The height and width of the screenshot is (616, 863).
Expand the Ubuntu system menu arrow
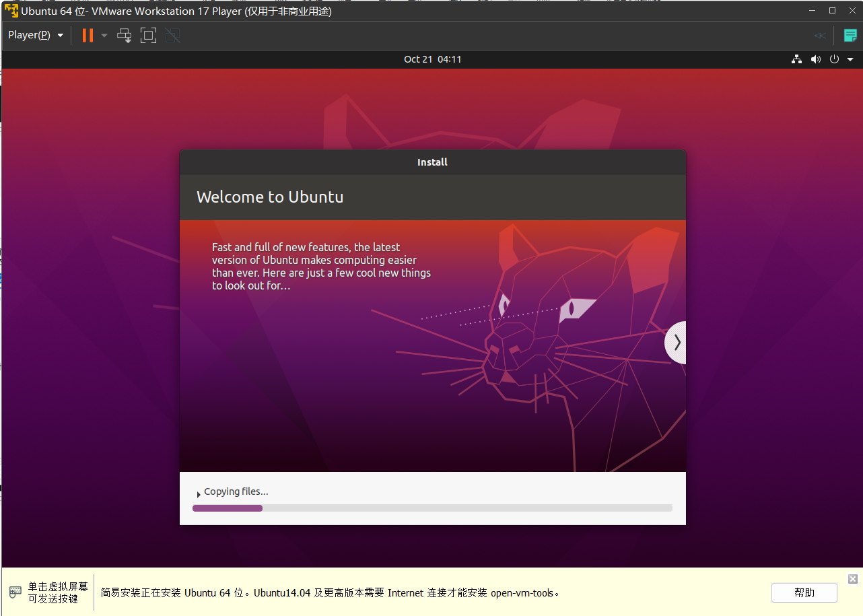click(850, 59)
